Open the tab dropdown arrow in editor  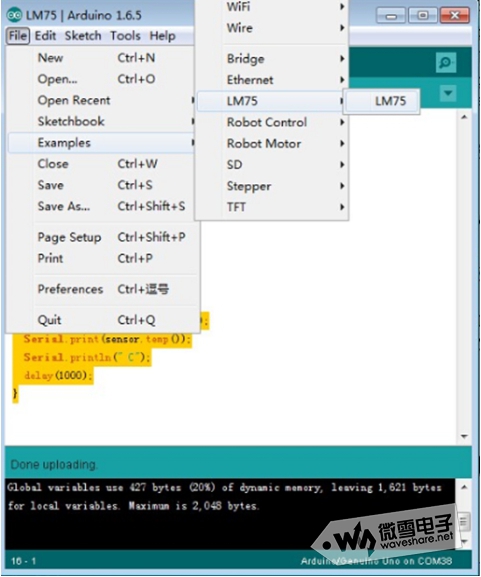pyautogui.click(x=448, y=93)
